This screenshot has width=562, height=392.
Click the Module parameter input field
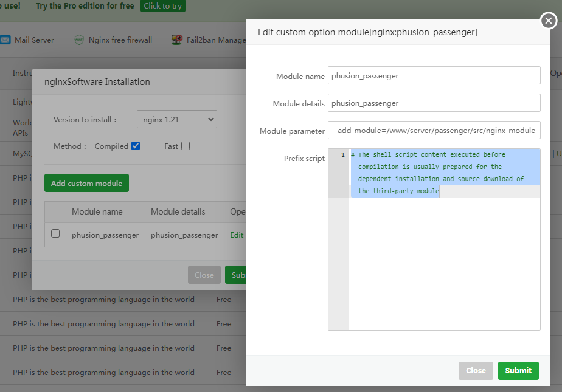pos(434,130)
